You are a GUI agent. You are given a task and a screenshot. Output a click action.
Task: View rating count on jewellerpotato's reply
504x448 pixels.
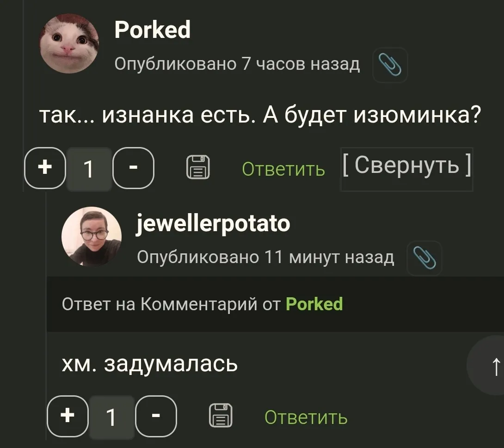(x=111, y=417)
